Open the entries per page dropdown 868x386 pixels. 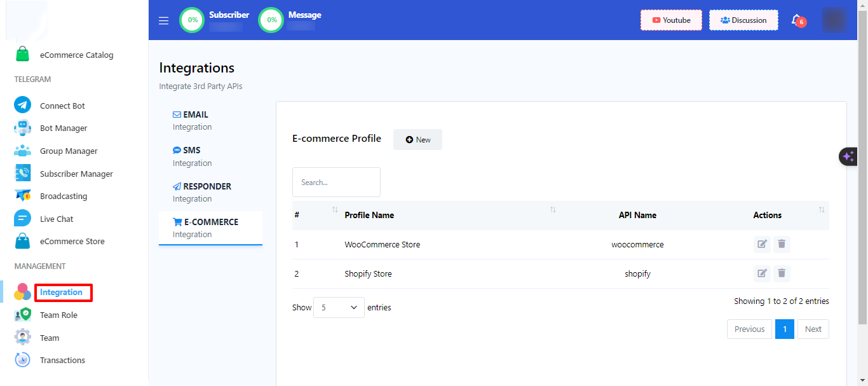[x=339, y=308]
